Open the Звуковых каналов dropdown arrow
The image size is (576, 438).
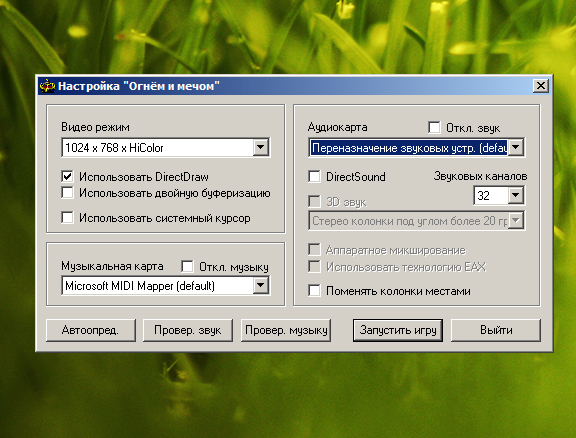(515, 195)
